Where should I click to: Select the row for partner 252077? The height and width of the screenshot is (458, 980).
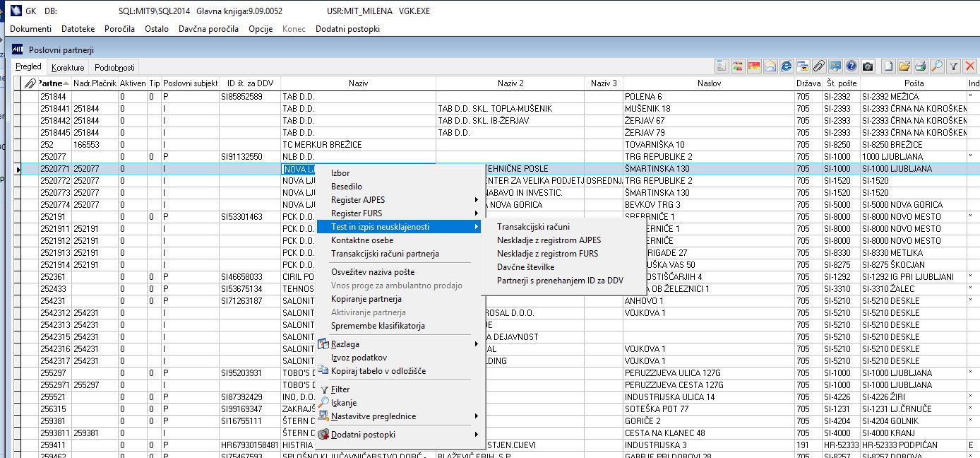(53, 157)
